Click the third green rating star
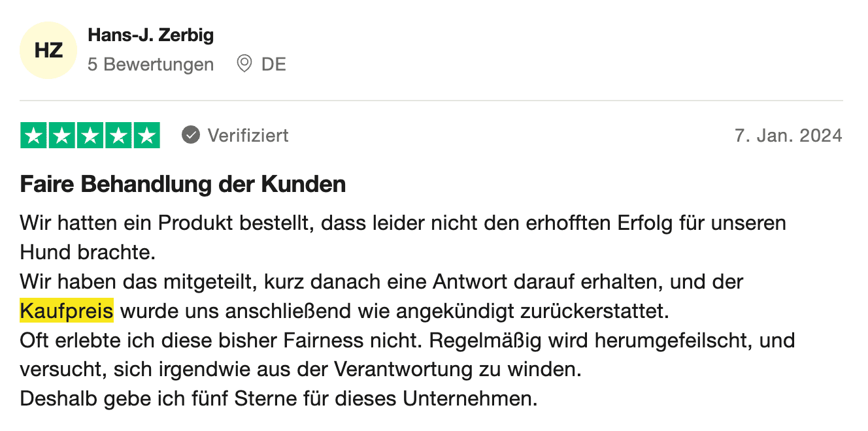The height and width of the screenshot is (431, 868). (90, 135)
